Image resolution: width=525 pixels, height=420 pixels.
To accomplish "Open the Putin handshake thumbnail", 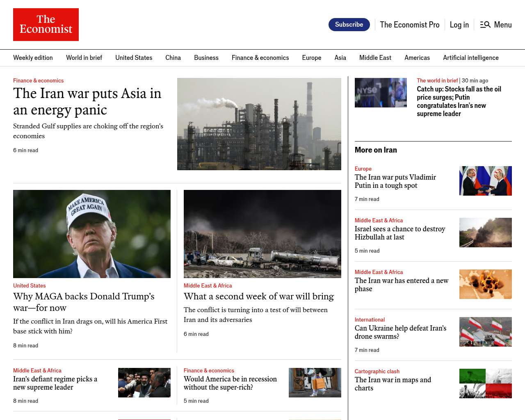I will point(485,181).
